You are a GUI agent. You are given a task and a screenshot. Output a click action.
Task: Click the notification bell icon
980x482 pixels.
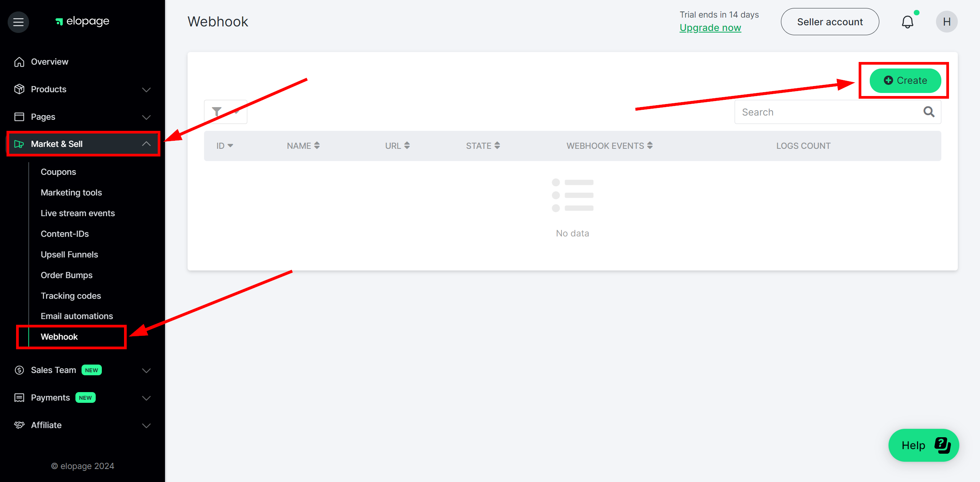coord(908,22)
